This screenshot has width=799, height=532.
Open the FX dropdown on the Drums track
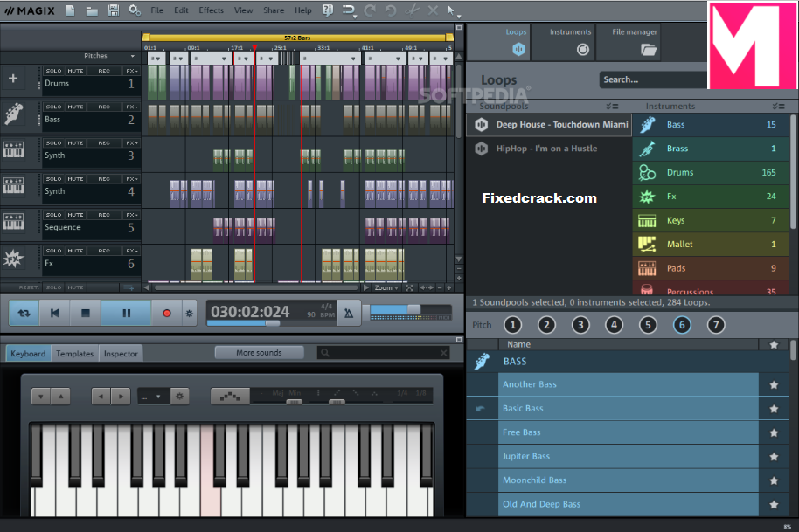pos(132,71)
